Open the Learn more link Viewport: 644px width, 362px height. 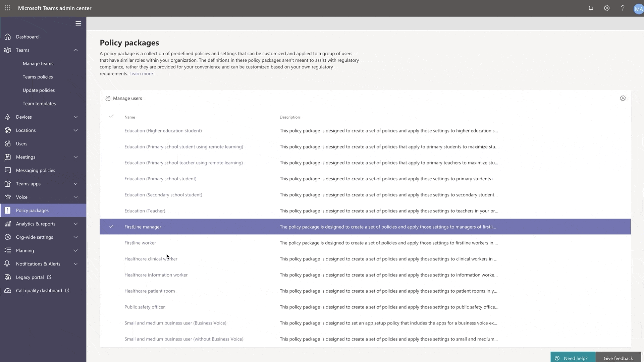[x=141, y=74]
